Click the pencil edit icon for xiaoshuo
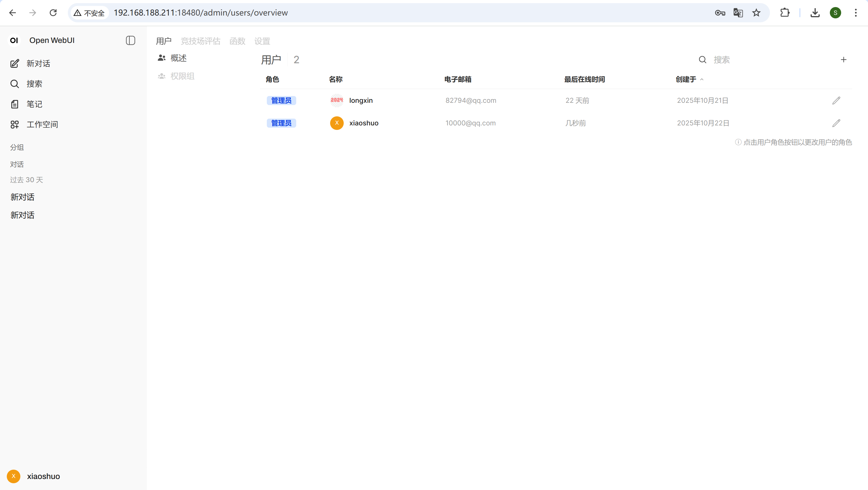868x490 pixels. (836, 123)
